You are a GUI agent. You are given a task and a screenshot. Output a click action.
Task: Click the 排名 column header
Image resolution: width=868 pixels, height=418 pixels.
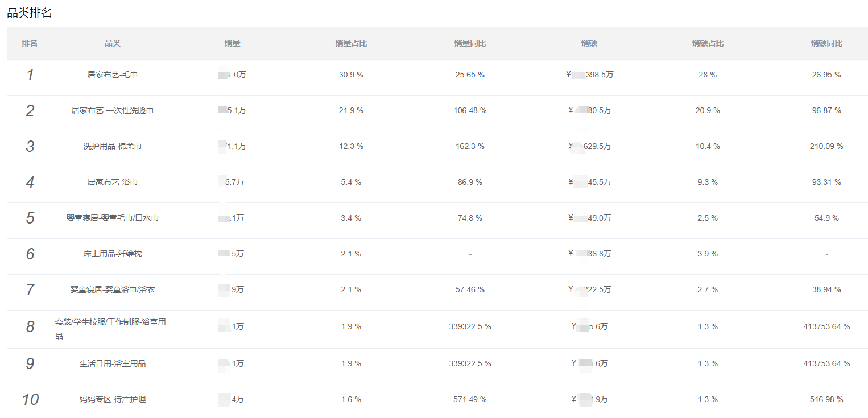[30, 43]
